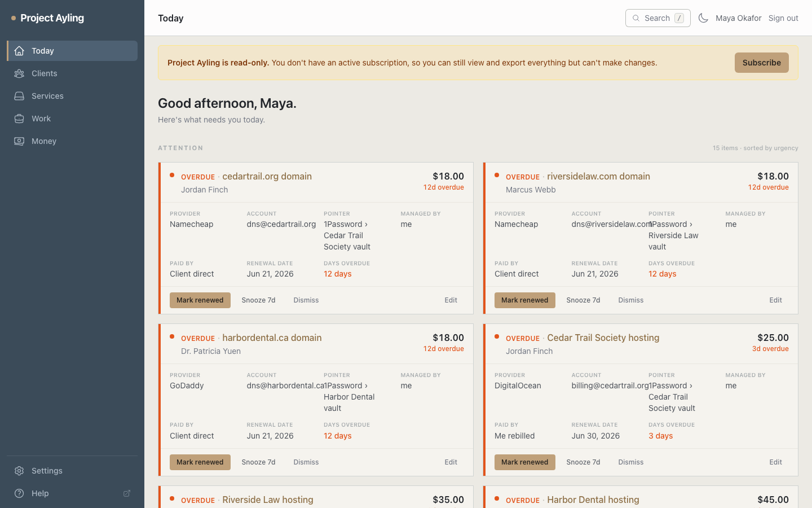Mark cedartrail.org domain as renewed
Image resolution: width=812 pixels, height=508 pixels.
200,300
